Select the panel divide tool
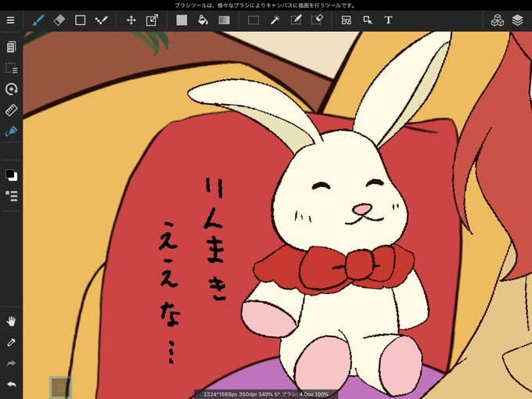This screenshot has width=532, height=399. [x=347, y=20]
